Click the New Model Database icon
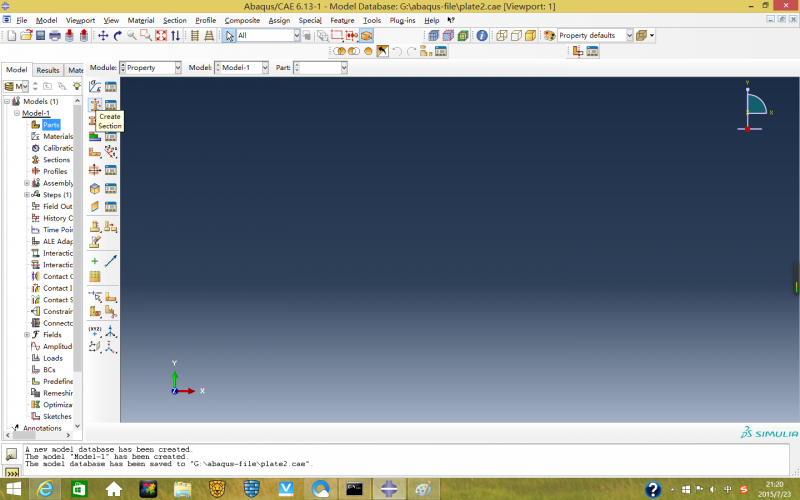Image resolution: width=800 pixels, height=500 pixels. tap(12, 35)
